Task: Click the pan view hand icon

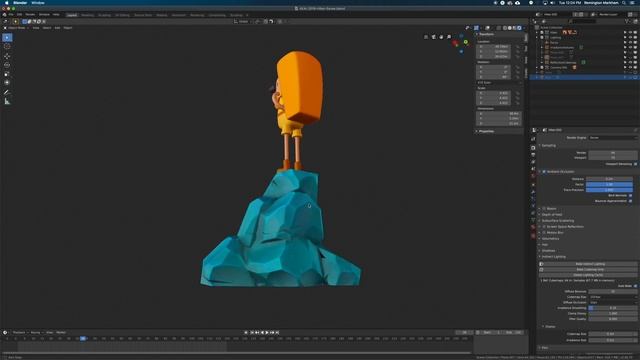Action: pos(441,37)
